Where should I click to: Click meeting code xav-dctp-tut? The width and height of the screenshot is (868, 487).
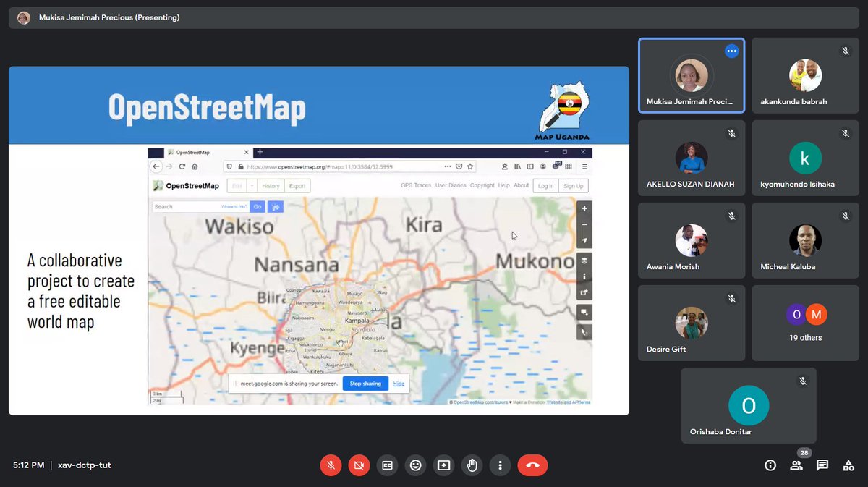(85, 465)
